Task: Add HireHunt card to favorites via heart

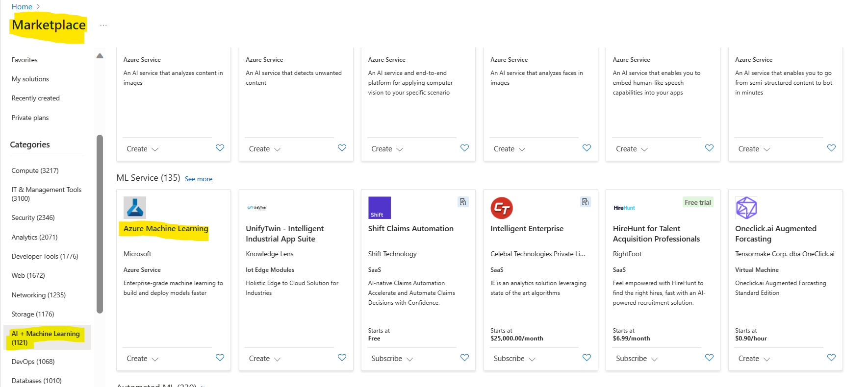Action: coord(709,358)
